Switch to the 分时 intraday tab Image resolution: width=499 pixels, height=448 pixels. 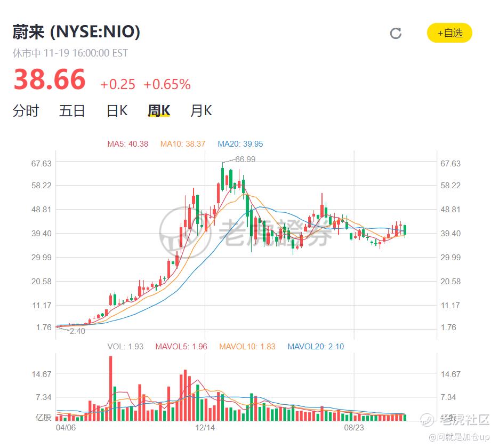(x=26, y=111)
